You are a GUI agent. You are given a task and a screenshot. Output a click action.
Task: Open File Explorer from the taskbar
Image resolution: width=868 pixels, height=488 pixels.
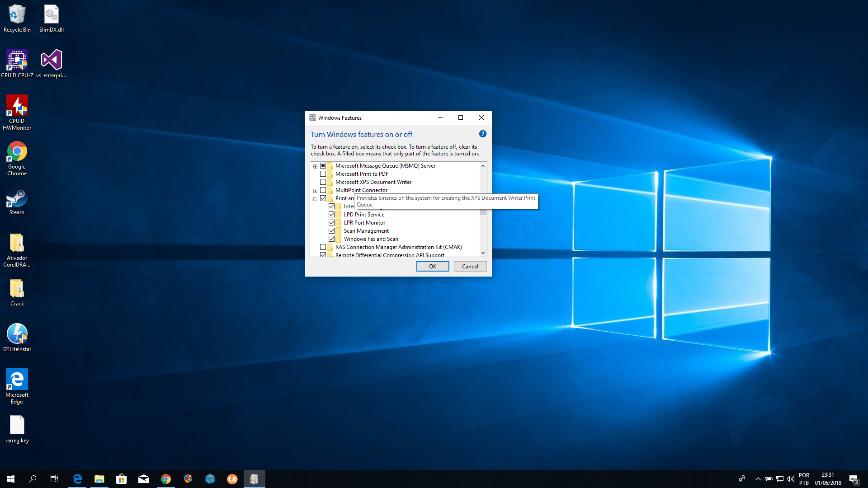click(99, 479)
